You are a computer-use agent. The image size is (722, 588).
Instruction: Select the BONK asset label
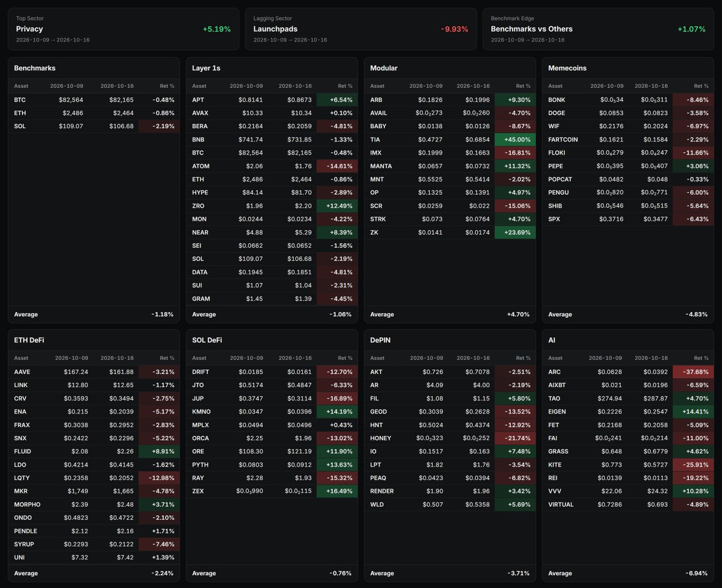(557, 100)
